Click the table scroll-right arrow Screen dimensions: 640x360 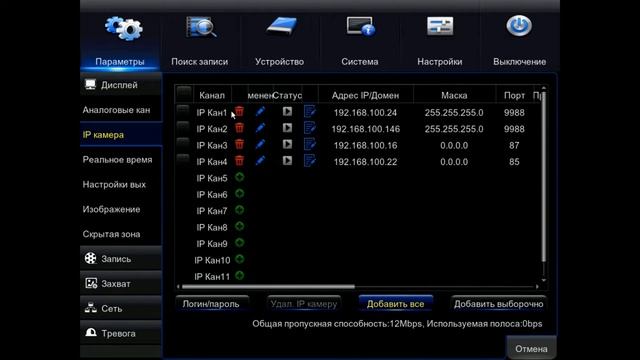tap(537, 287)
